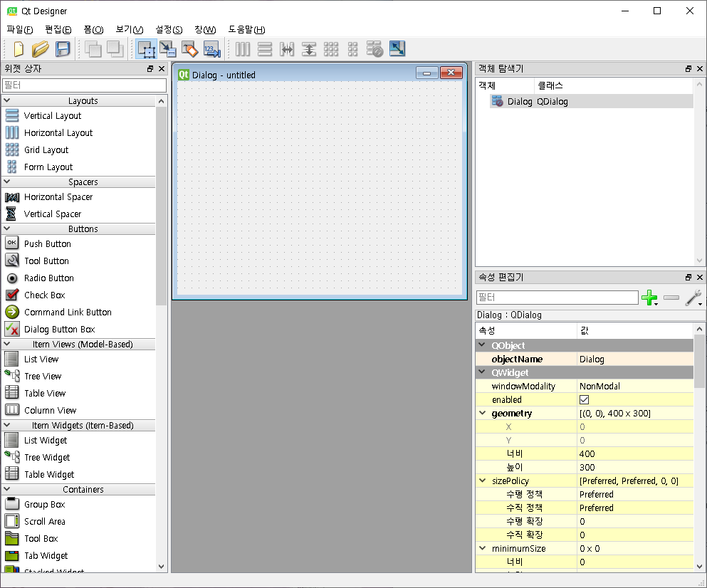
Task: Open the 파일(F) menu
Action: click(x=20, y=30)
